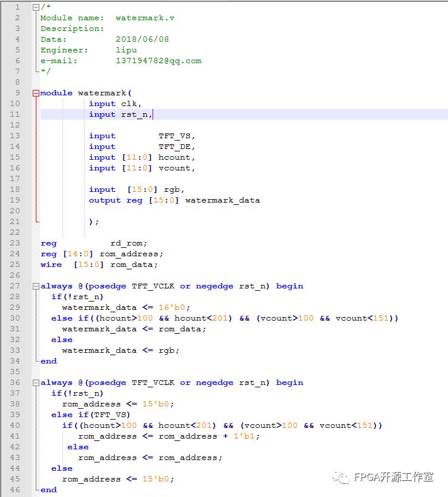Collapse the header comment block fold marker

(x=36, y=7)
